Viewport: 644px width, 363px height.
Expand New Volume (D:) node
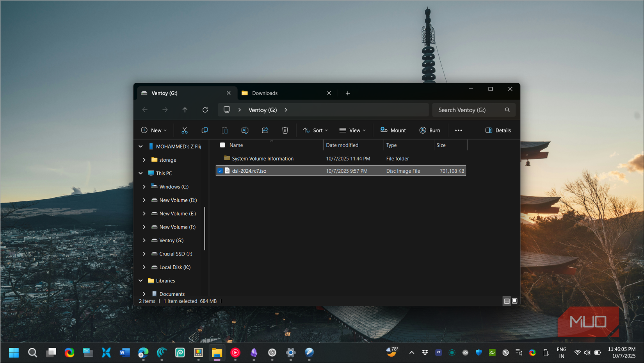pyautogui.click(x=144, y=200)
